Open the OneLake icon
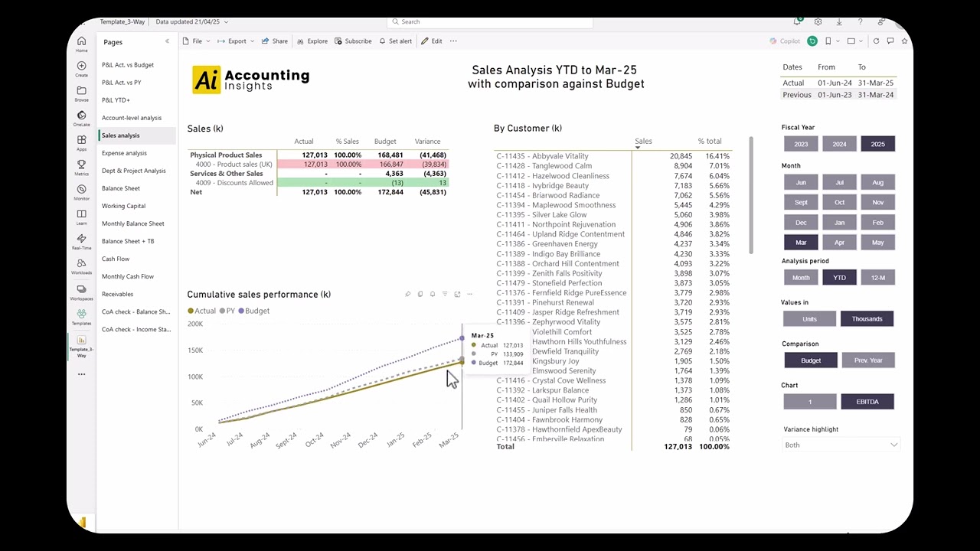The width and height of the screenshot is (980, 551). click(81, 117)
